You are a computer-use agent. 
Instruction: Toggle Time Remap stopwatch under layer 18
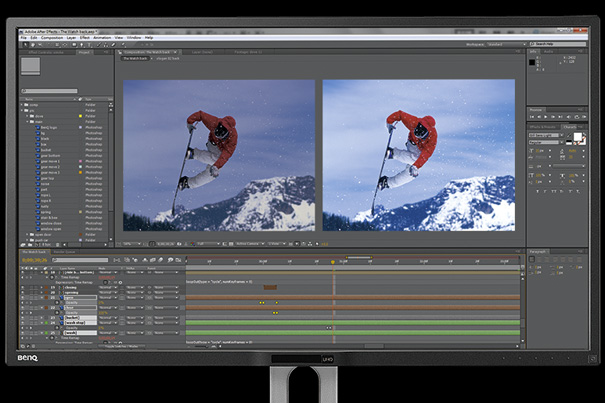coord(52,277)
